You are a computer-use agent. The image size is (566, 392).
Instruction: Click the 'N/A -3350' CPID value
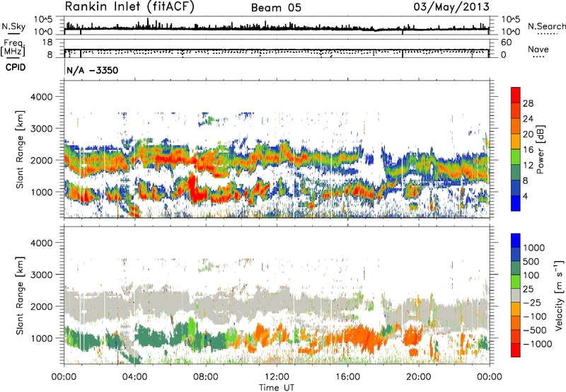(x=93, y=70)
